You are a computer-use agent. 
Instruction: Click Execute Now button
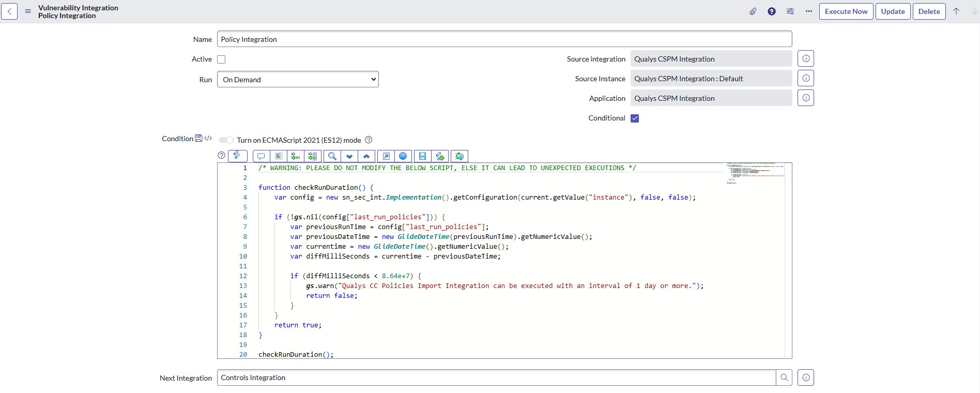point(846,11)
